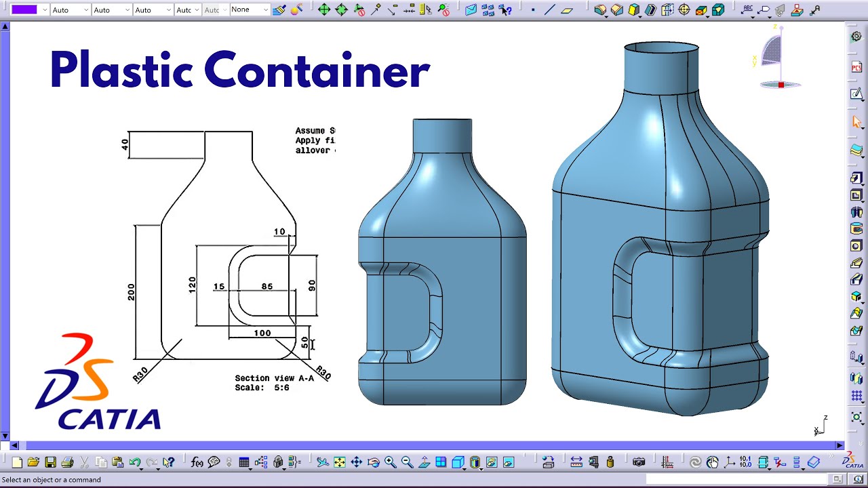Viewport: 868px width, 488px height.
Task: Open the Graphic Properties wizard icon
Action: [x=296, y=10]
